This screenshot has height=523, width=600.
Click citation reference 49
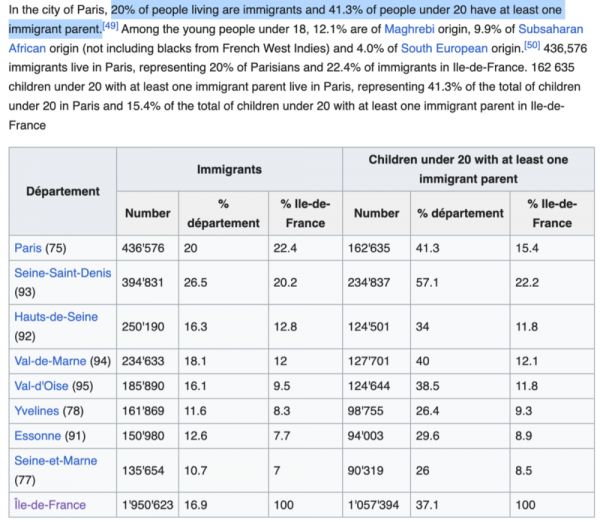click(x=109, y=26)
